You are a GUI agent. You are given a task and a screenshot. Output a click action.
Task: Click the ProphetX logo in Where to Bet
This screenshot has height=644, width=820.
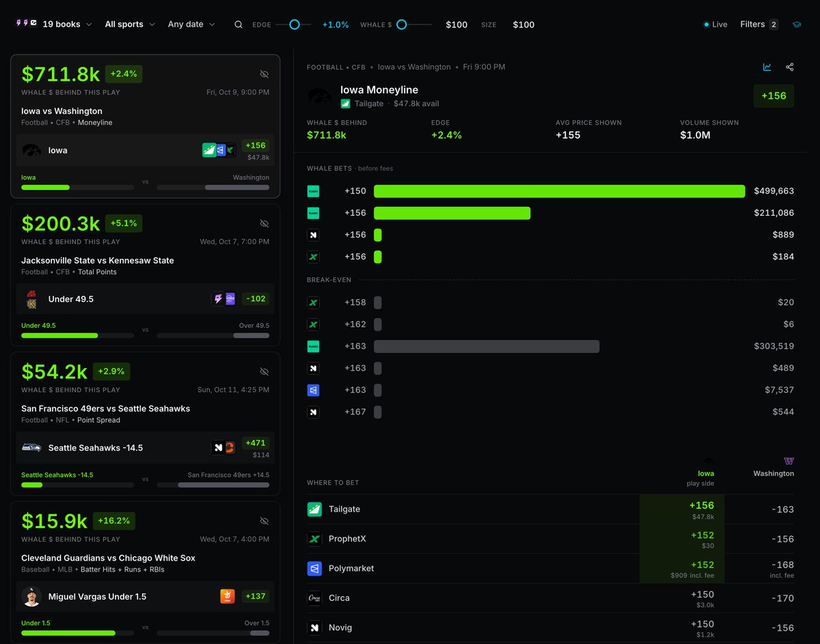click(314, 539)
